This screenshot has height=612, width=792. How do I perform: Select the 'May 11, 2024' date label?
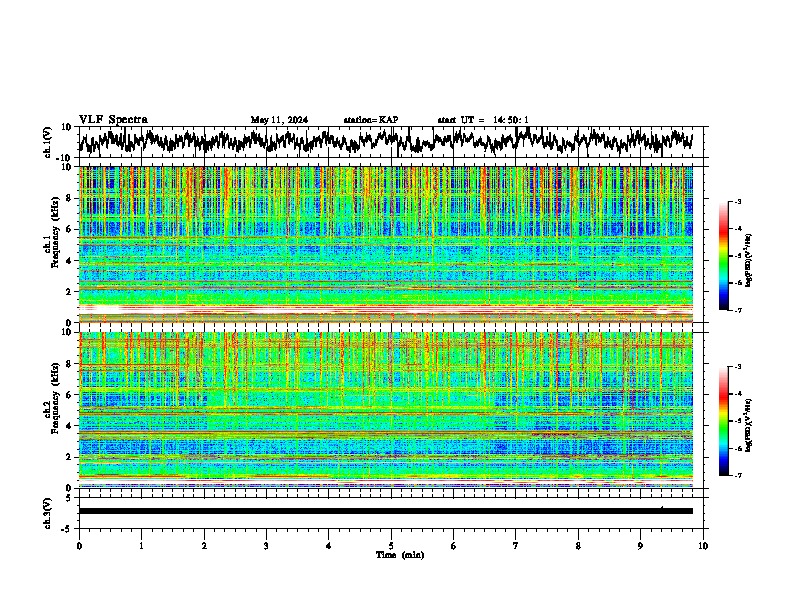pos(279,120)
